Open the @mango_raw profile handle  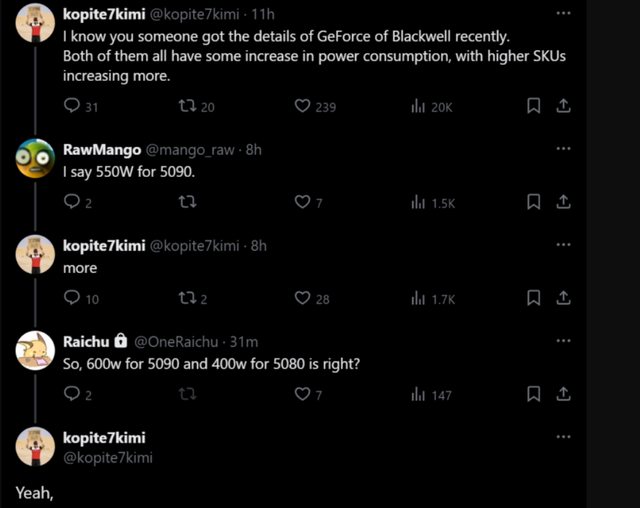pyautogui.click(x=192, y=150)
